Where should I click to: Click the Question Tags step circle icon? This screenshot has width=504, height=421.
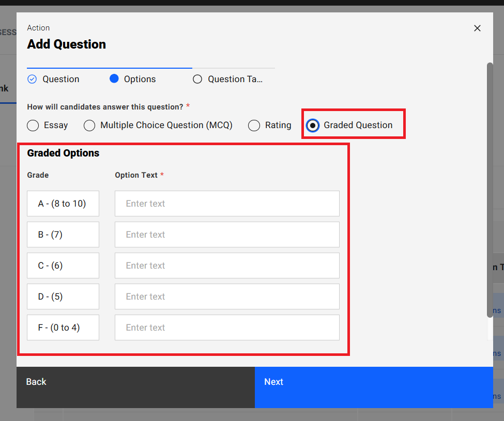197,79
